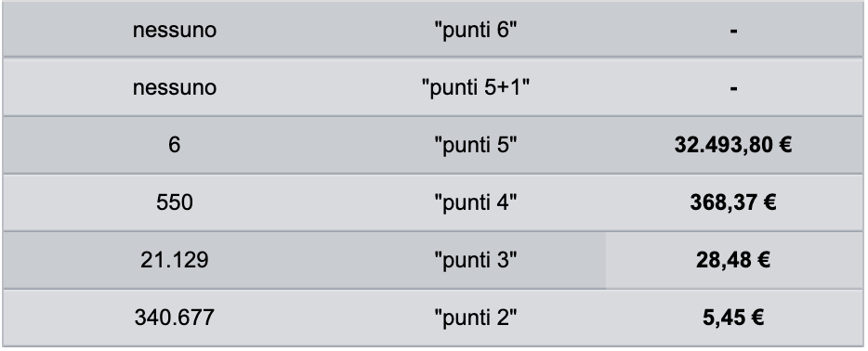Click the prize 368,37 €
Viewport: 868px width, 351px height.
733,202
